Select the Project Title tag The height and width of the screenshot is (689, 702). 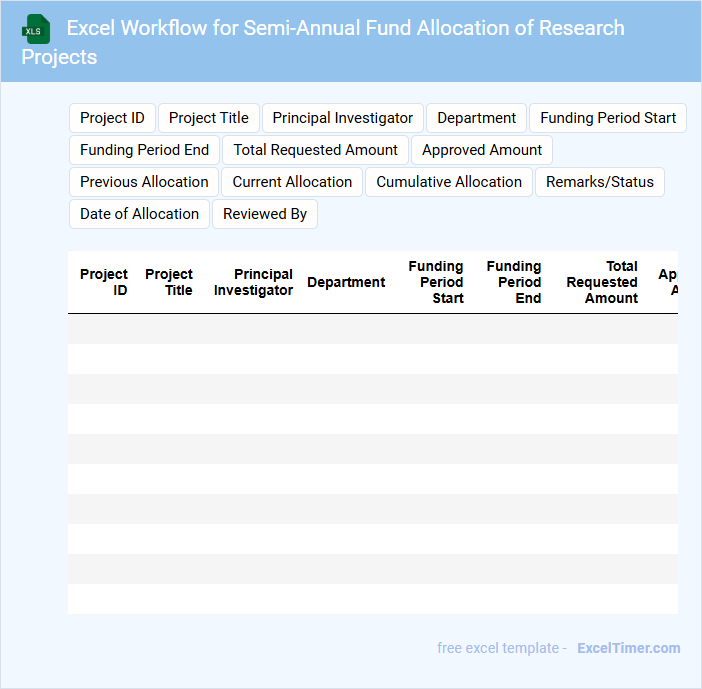(x=209, y=118)
